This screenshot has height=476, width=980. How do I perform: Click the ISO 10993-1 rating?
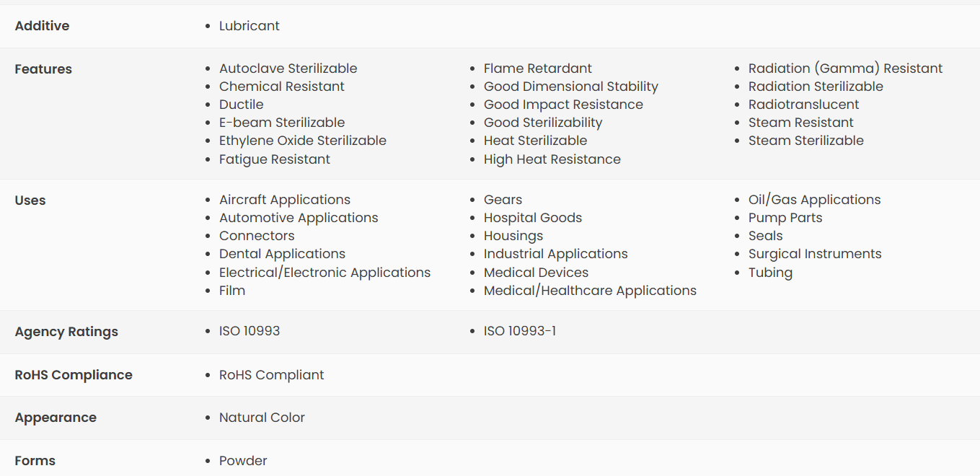coord(519,331)
